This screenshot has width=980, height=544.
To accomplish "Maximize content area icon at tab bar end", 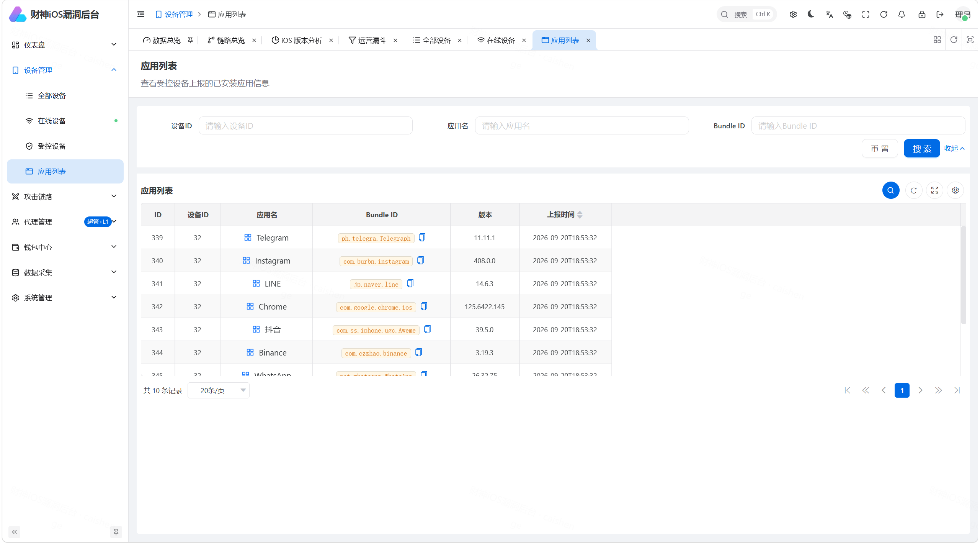I will click(970, 40).
